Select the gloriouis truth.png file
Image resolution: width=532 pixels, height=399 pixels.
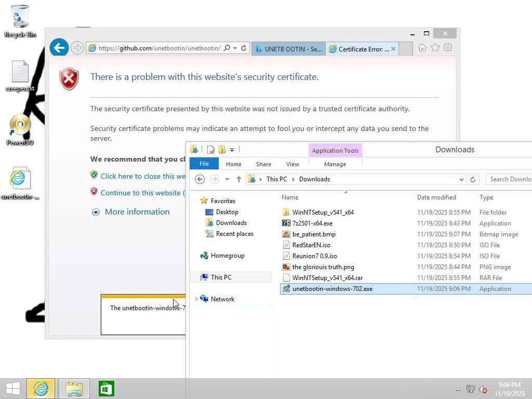323,267
